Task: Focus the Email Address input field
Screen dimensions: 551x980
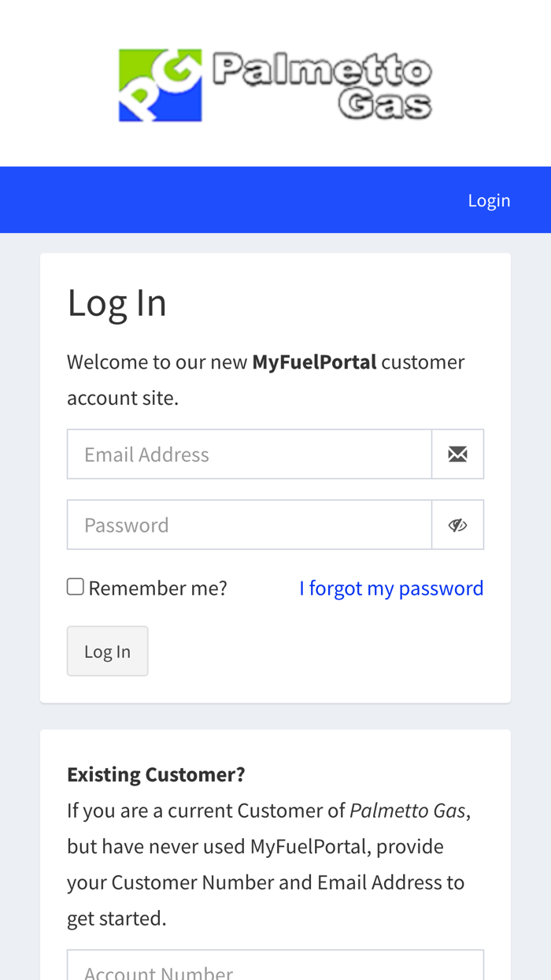Action: pyautogui.click(x=250, y=454)
